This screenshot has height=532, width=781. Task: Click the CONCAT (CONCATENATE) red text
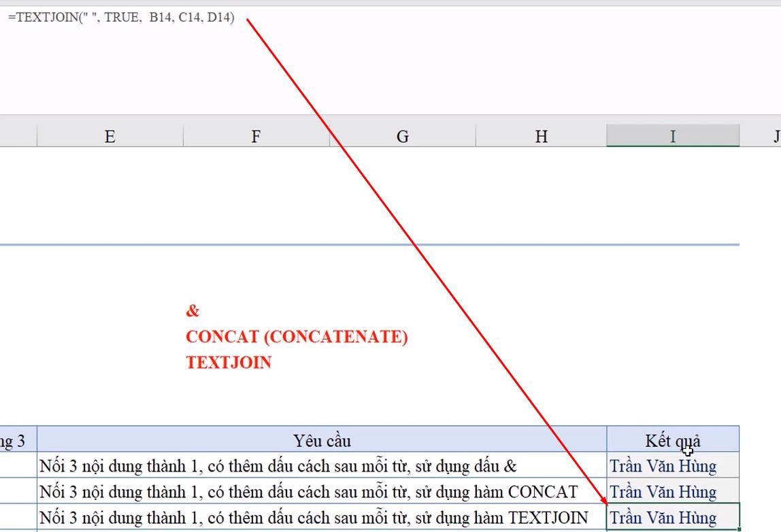tap(297, 337)
